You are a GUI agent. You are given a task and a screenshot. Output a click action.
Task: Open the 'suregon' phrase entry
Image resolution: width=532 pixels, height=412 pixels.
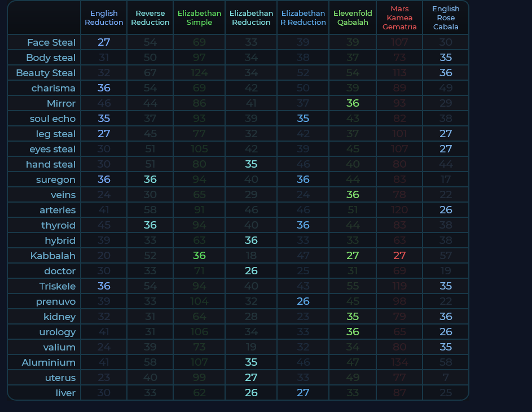click(x=55, y=179)
